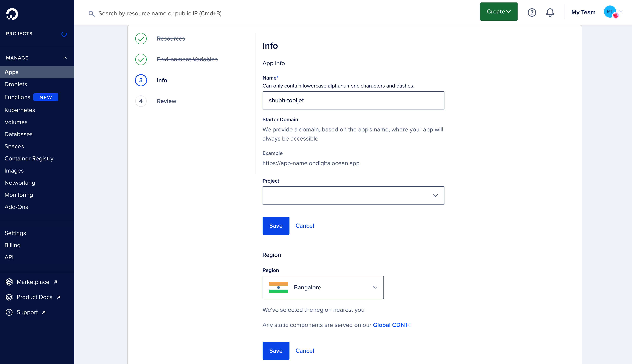Open the My Team account menu

[597, 11]
